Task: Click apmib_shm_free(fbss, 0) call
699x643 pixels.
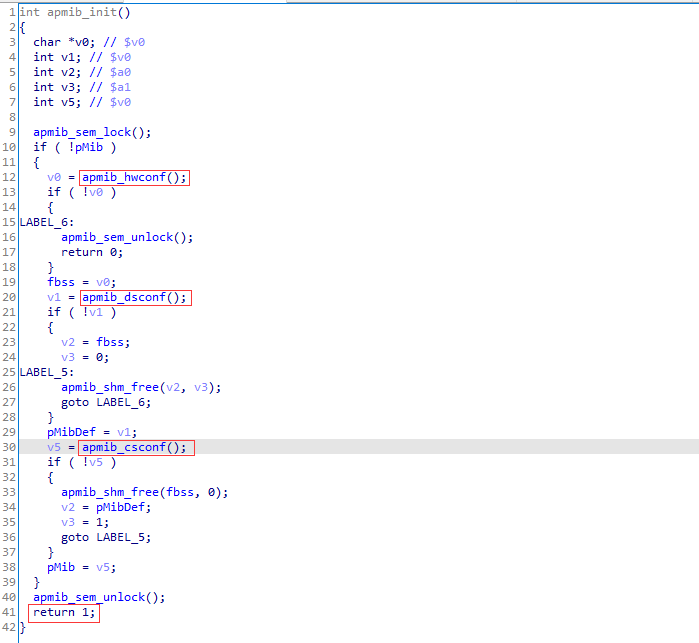Action: (x=144, y=492)
